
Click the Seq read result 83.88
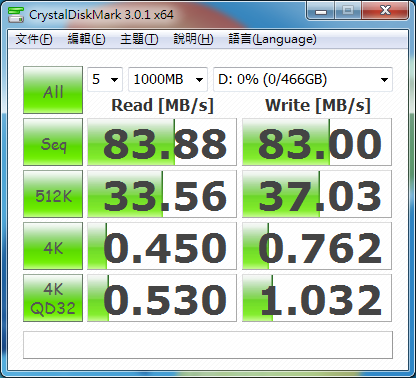162,142
